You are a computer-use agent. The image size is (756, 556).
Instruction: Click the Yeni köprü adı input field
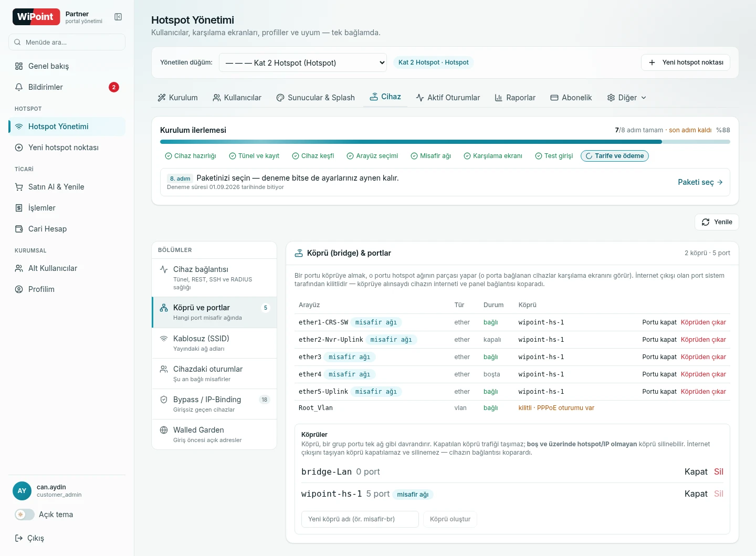(360, 519)
